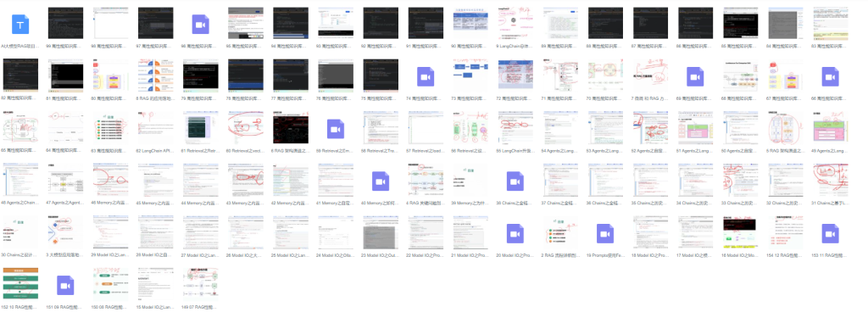This screenshot has height=329, width=868.
Task: Open video file numbered 96
Action: click(x=200, y=25)
